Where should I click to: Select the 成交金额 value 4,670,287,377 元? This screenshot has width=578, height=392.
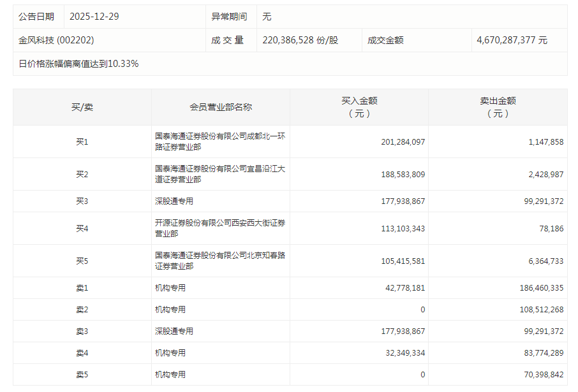[x=512, y=40]
